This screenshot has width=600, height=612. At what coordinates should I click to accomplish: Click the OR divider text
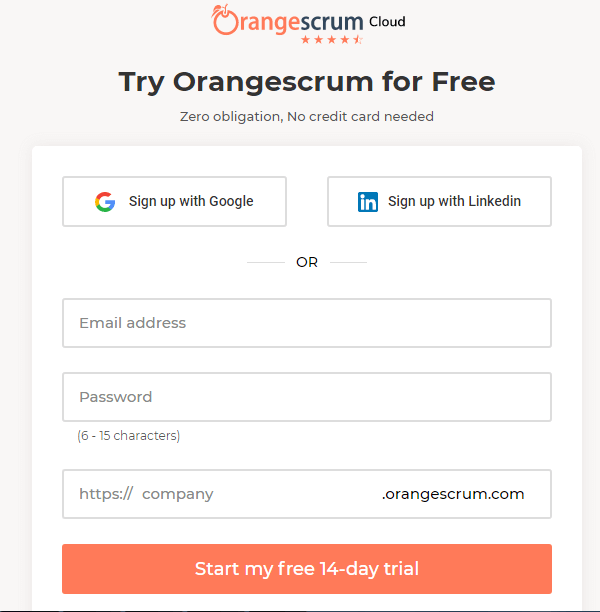pyautogui.click(x=307, y=262)
